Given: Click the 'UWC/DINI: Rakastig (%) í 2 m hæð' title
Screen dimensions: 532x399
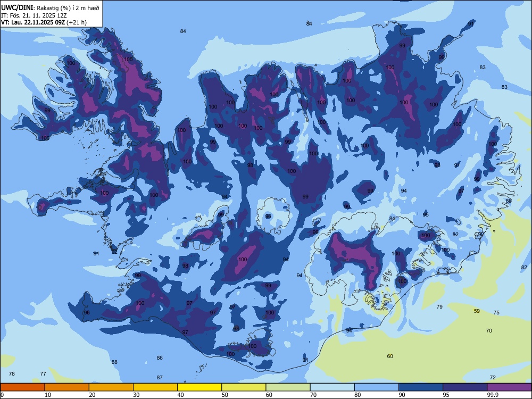Looking at the screenshot, I should [x=50, y=8].
